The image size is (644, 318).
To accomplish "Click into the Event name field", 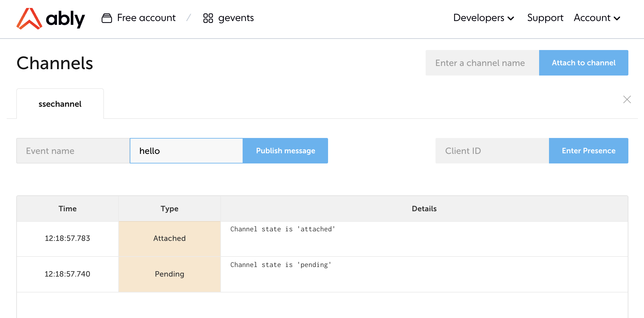I will (73, 151).
